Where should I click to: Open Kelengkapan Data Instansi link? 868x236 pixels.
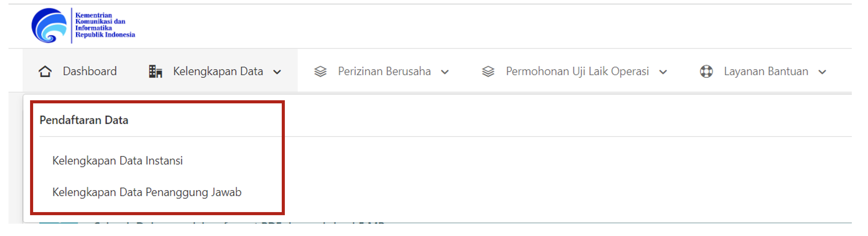[118, 160]
